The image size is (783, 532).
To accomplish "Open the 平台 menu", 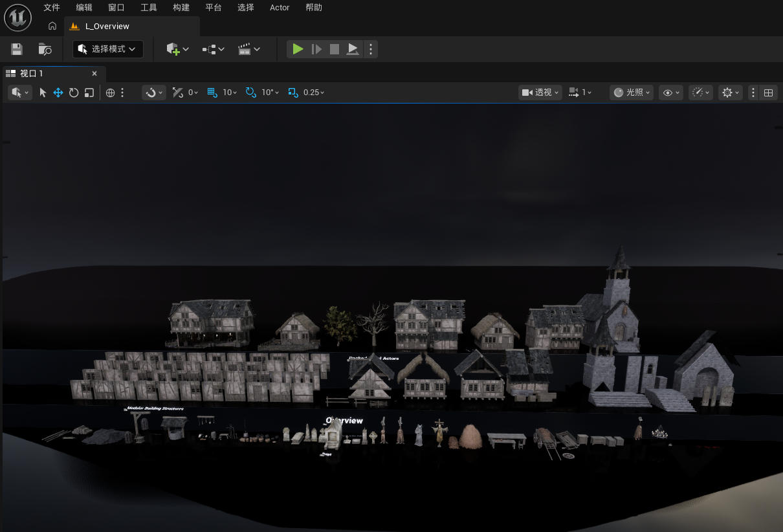I will pyautogui.click(x=214, y=8).
